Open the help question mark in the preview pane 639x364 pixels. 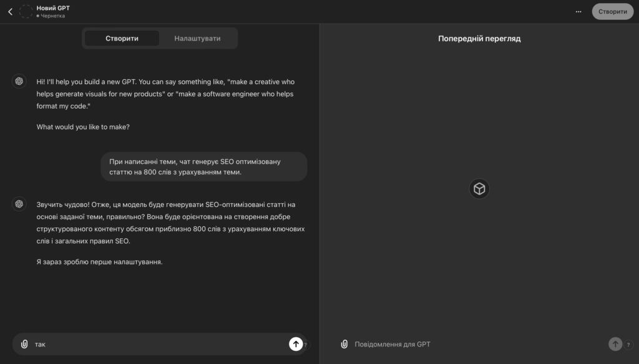pyautogui.click(x=628, y=345)
